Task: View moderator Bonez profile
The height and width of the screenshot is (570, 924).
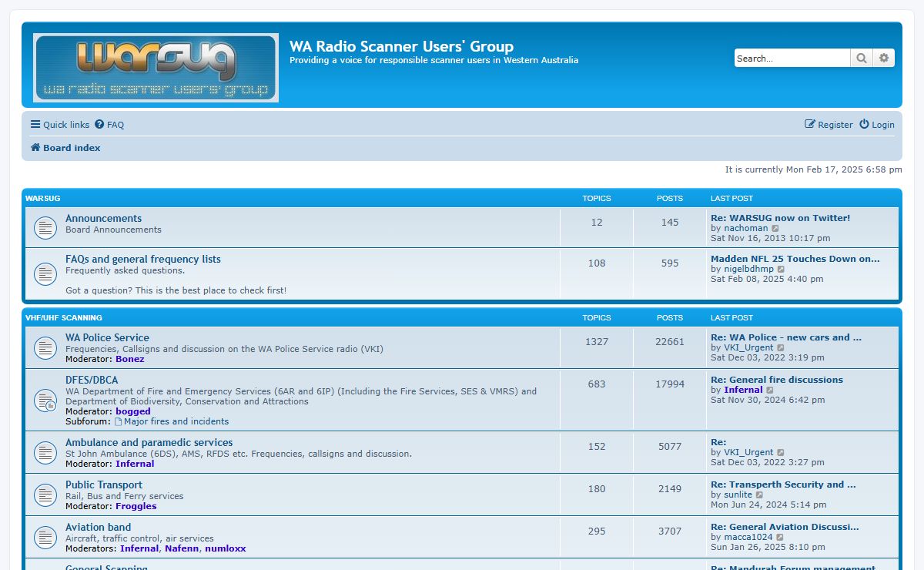Action: (130, 359)
